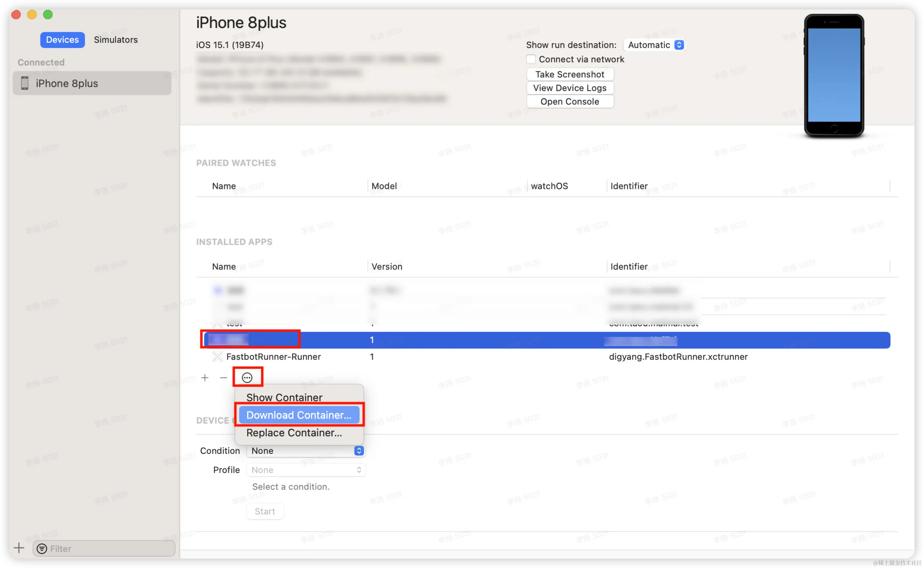924x568 pixels.
Task: Open Show run destination Automatic dropdown
Action: 654,45
